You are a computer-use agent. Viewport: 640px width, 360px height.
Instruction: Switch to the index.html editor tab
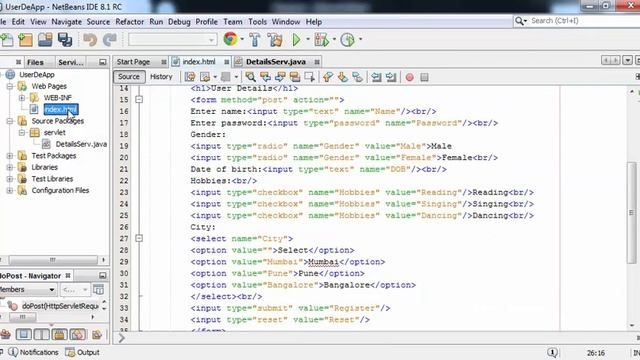[x=199, y=62]
